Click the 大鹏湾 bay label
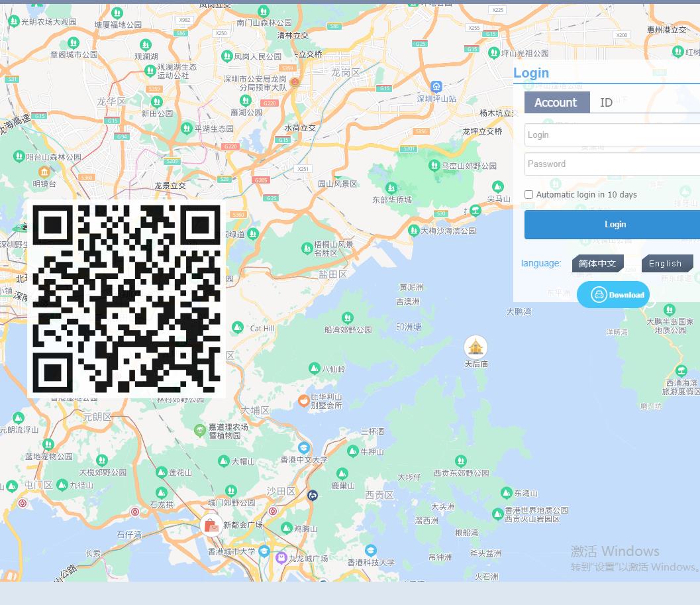Screen dimensions: 700x605 pyautogui.click(x=519, y=311)
